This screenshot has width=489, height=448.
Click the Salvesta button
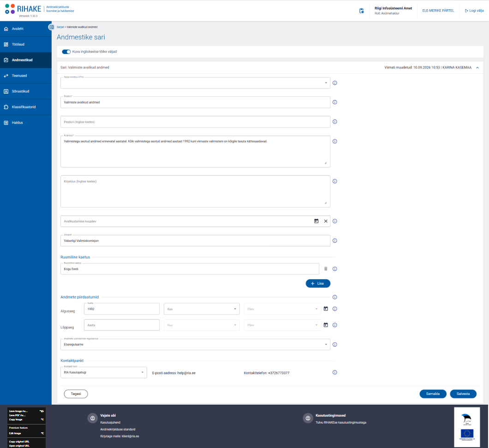463,394
